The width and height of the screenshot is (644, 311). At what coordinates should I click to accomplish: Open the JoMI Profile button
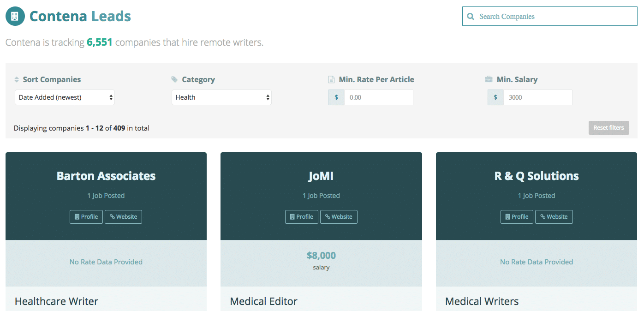pyautogui.click(x=302, y=217)
